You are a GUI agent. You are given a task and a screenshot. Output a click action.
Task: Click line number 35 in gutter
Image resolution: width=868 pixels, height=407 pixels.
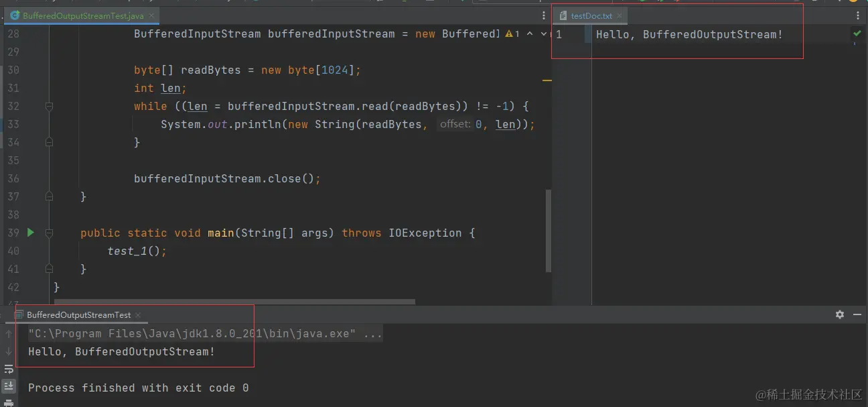(x=13, y=160)
